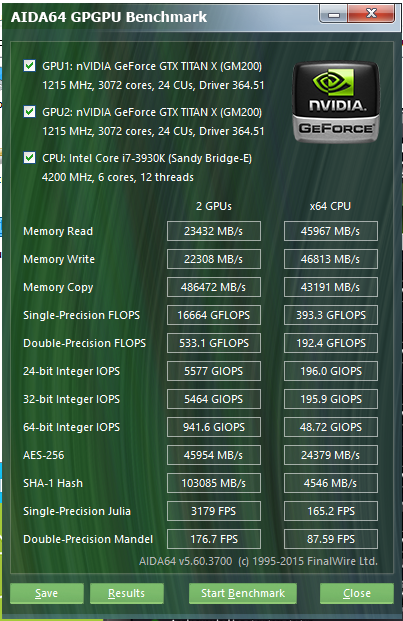Click the NVIDIA GeForce logo
This screenshot has width=403, height=621.
coord(336,102)
